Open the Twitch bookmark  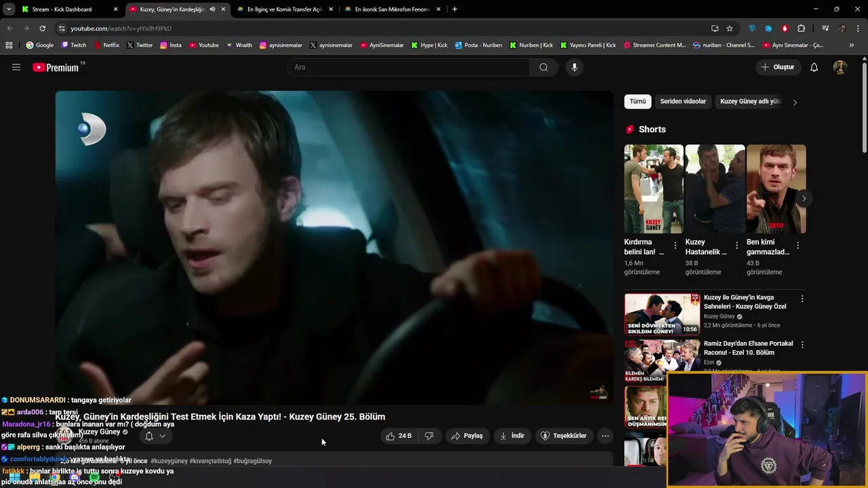74,45
